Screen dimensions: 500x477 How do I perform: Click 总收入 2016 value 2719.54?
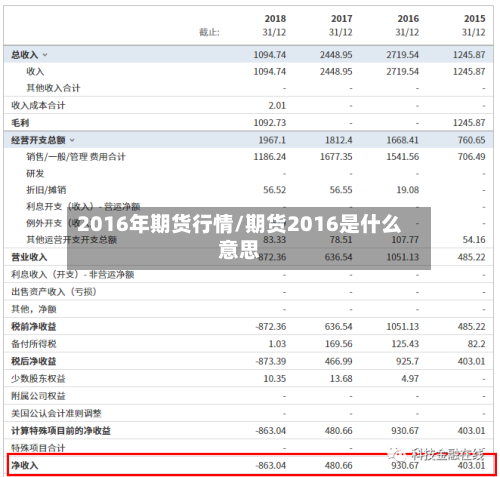[402, 55]
